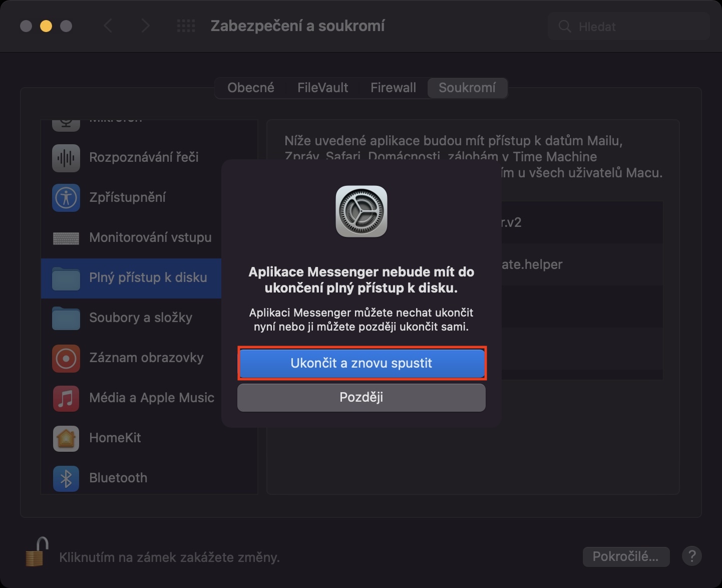Click the Později button

[x=361, y=398]
